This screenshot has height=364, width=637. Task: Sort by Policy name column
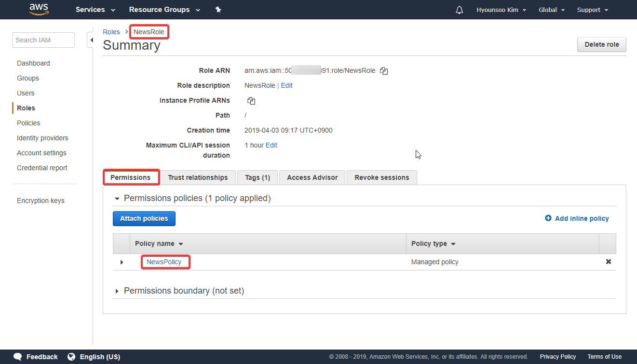tap(159, 243)
